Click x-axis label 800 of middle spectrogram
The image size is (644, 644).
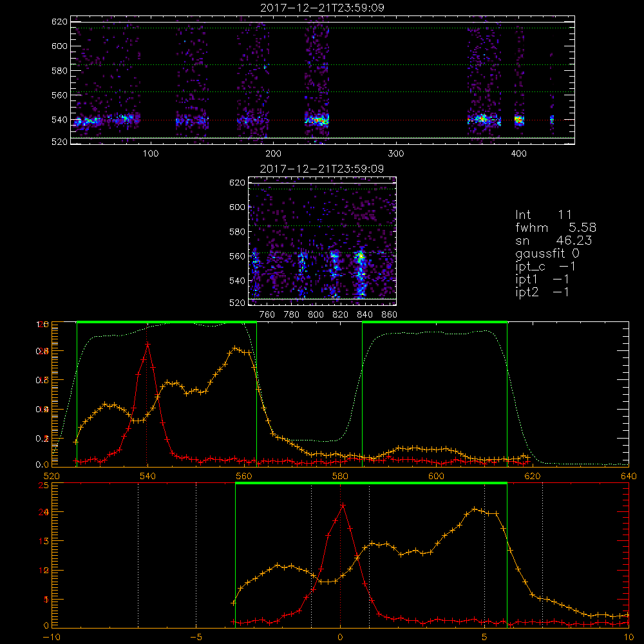316,315
